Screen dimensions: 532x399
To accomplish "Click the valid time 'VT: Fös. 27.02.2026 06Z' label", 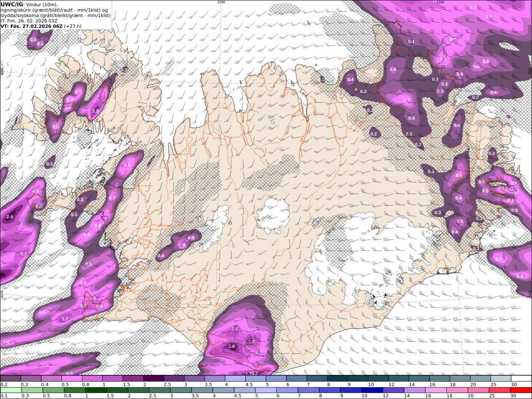I will coord(32,26).
